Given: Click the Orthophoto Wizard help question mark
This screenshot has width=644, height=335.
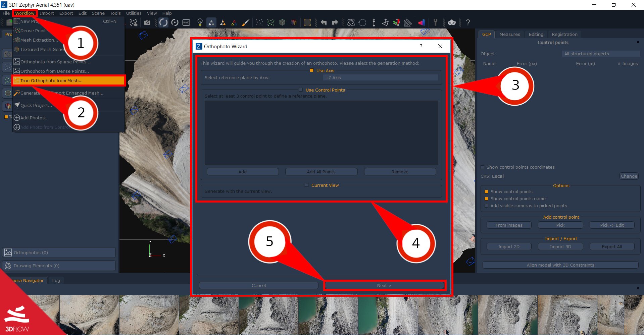Looking at the screenshot, I should click(421, 46).
